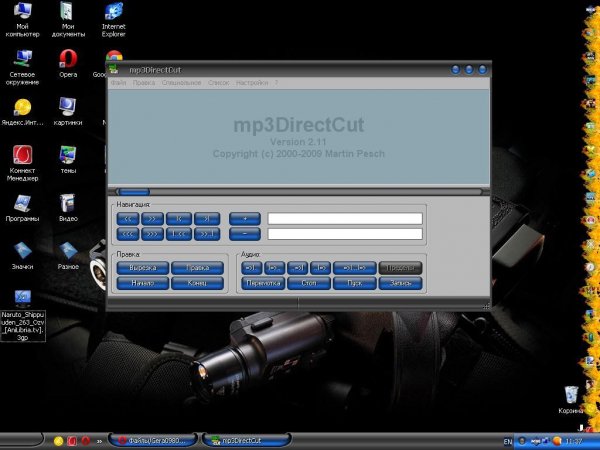Viewport: 600px width, 450px height.
Task: Click the Конец set end button
Action: coord(197,283)
